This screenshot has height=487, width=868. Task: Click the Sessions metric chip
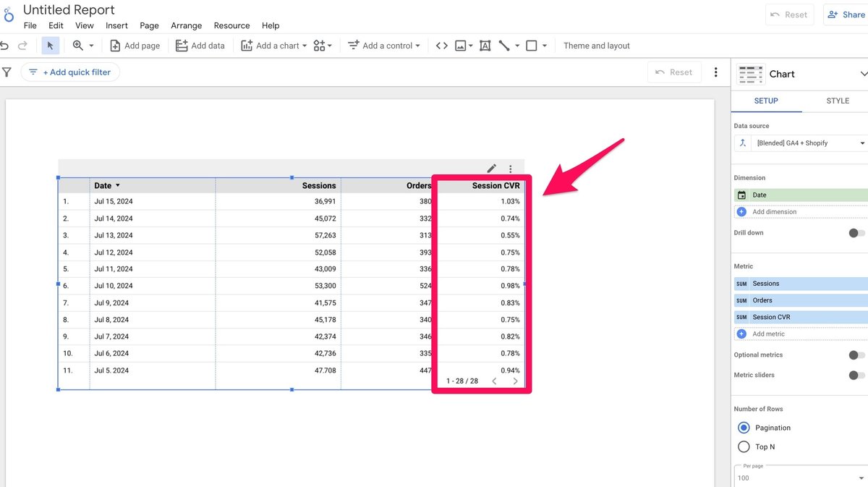(801, 284)
